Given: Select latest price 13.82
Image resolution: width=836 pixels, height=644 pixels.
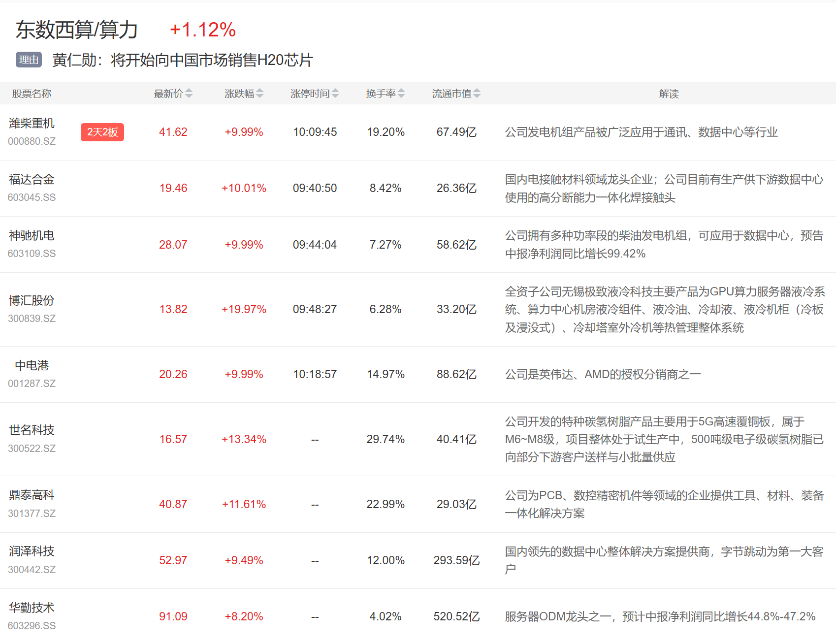Looking at the screenshot, I should click(173, 309).
